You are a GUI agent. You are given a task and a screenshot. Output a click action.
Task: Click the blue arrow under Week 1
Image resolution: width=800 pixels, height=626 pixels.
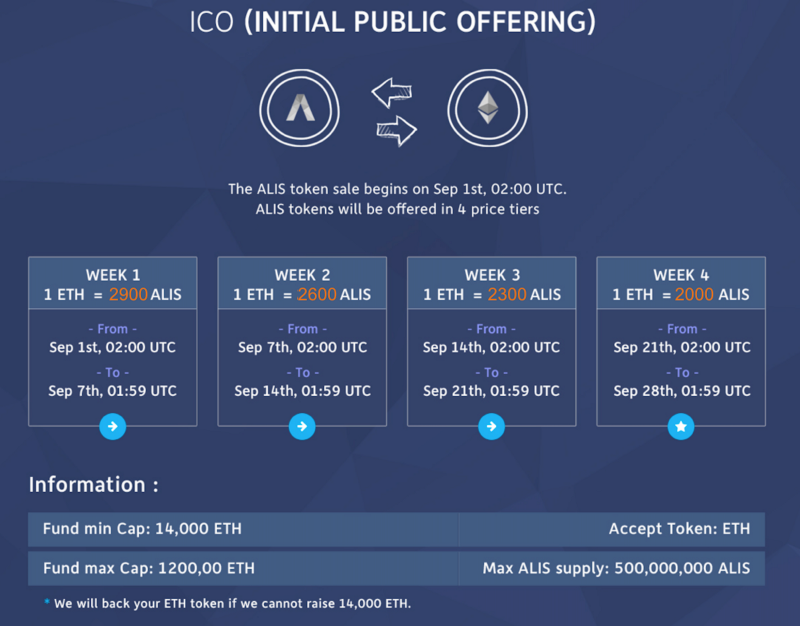tap(113, 427)
